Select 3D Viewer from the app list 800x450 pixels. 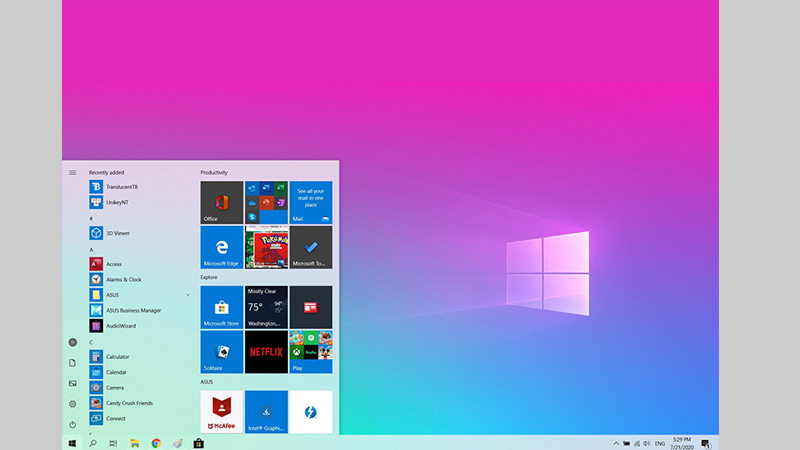point(117,233)
